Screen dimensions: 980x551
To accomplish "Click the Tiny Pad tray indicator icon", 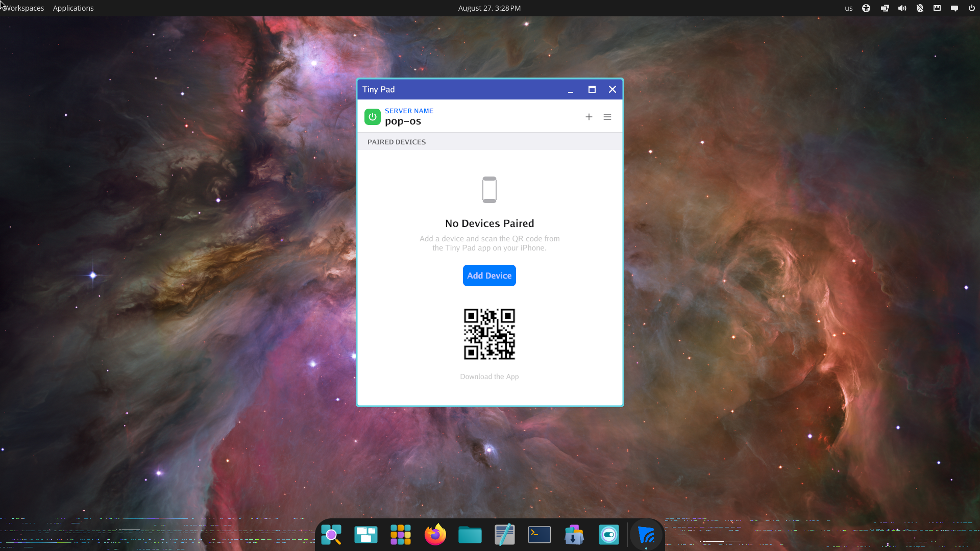I will (937, 8).
